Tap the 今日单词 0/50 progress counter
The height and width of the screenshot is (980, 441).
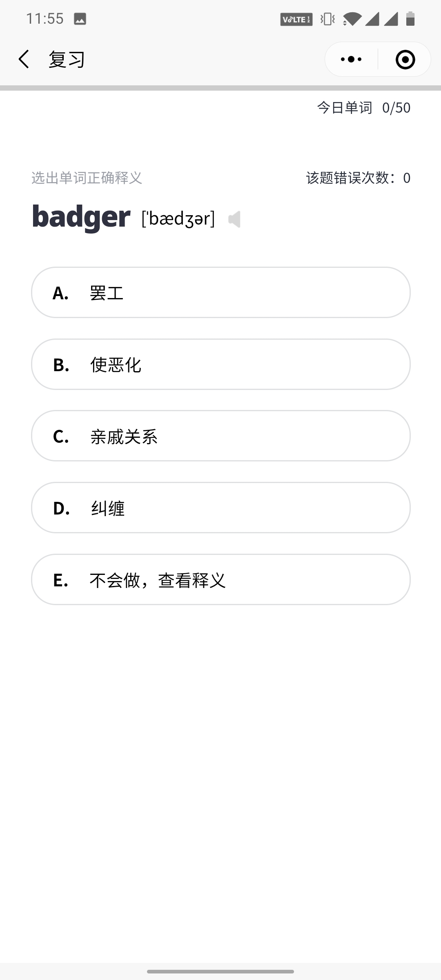[x=364, y=108]
